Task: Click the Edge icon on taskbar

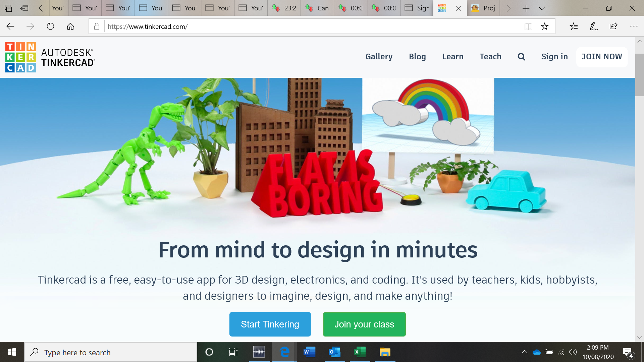Action: [284, 352]
